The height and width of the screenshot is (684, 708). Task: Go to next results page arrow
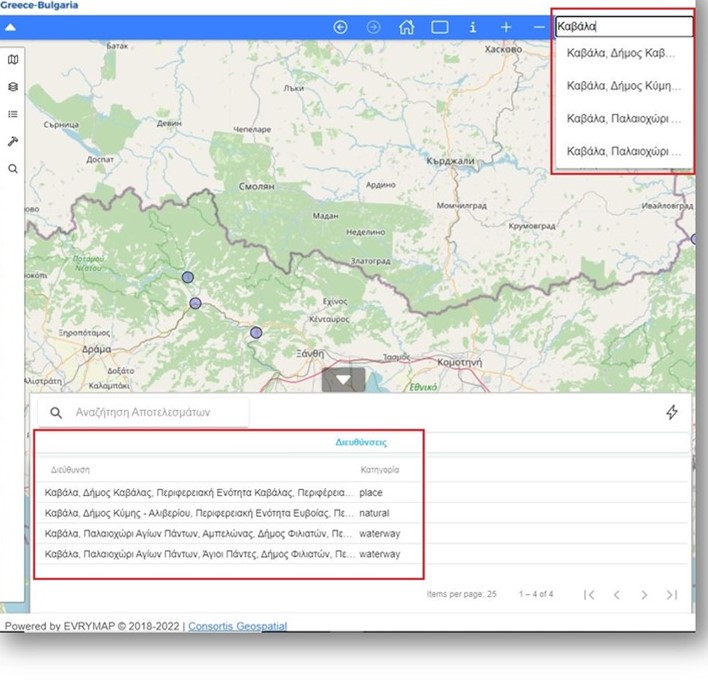click(644, 595)
